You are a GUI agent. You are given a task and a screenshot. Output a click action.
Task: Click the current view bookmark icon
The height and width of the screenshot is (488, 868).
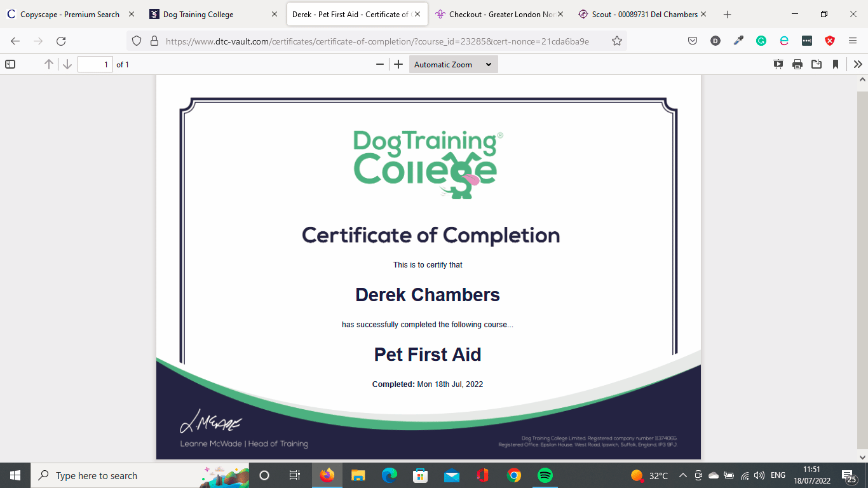pyautogui.click(x=836, y=64)
